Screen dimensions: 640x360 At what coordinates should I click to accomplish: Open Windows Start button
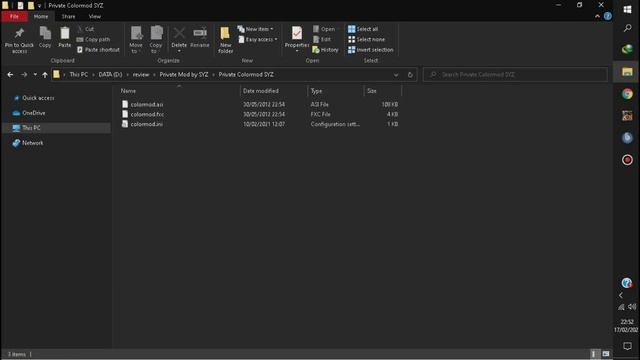click(x=627, y=9)
